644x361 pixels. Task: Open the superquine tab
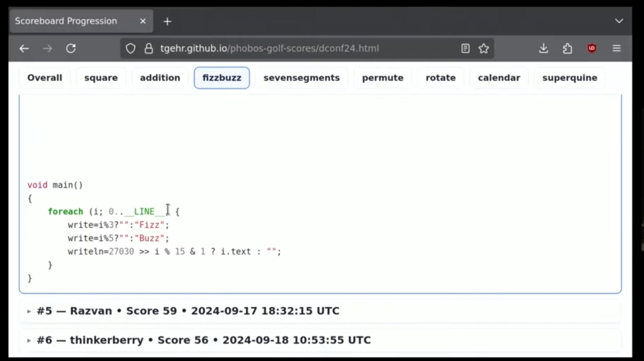tap(569, 78)
